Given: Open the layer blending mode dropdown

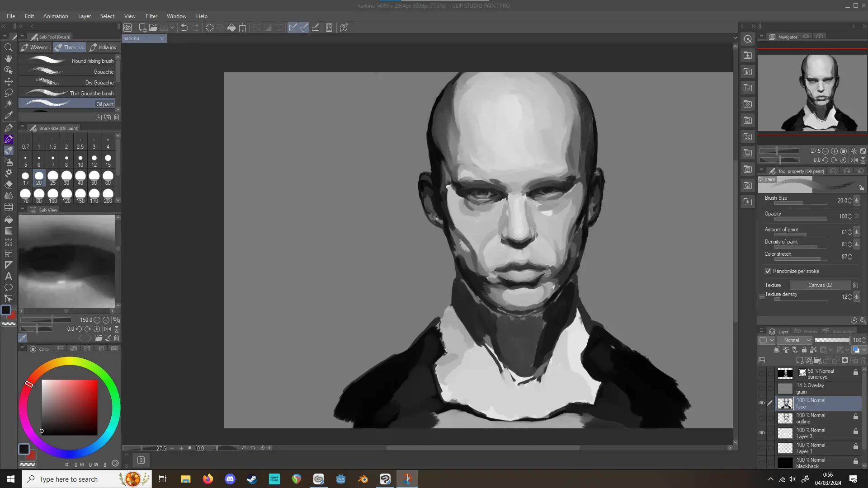Looking at the screenshot, I should tap(794, 340).
